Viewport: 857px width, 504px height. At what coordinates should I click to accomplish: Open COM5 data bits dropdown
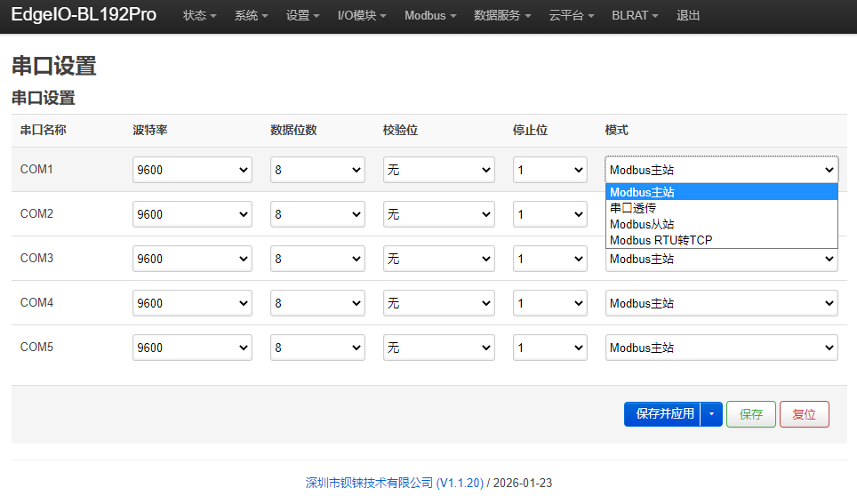[317, 348]
